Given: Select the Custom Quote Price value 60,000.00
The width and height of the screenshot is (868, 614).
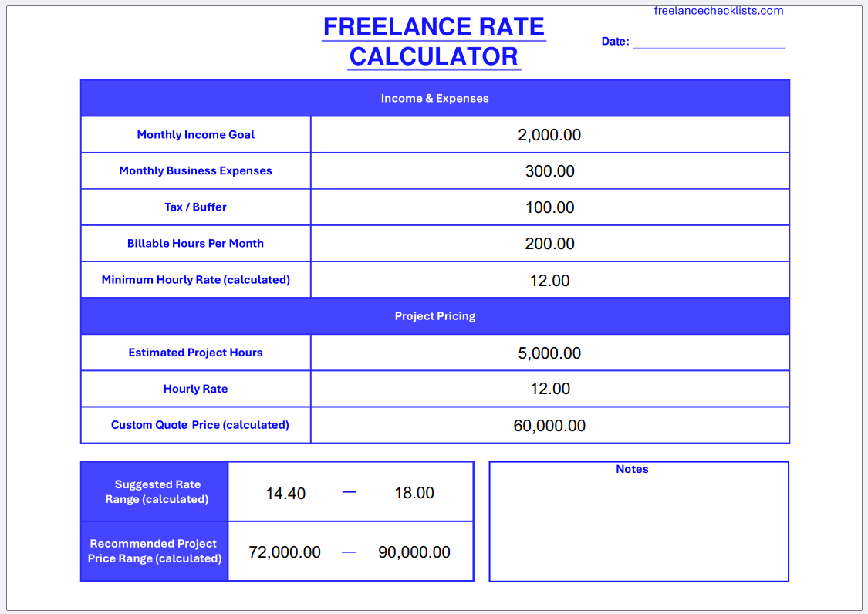Looking at the screenshot, I should [x=549, y=425].
